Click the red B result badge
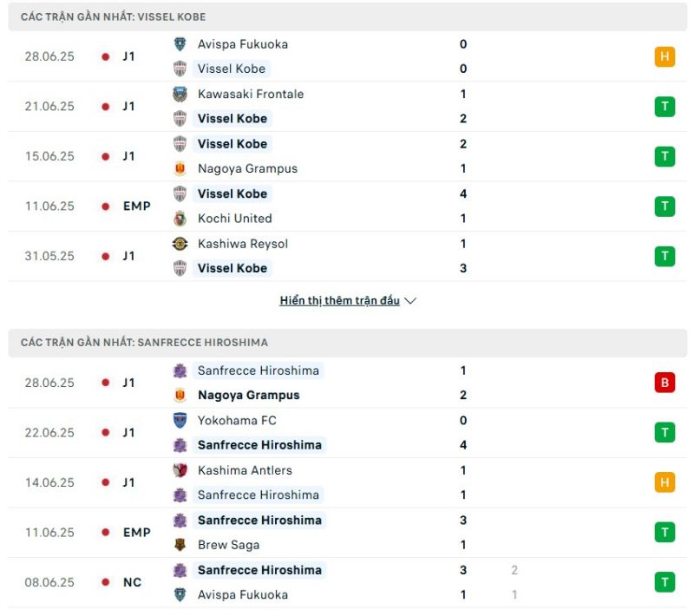 [x=665, y=383]
